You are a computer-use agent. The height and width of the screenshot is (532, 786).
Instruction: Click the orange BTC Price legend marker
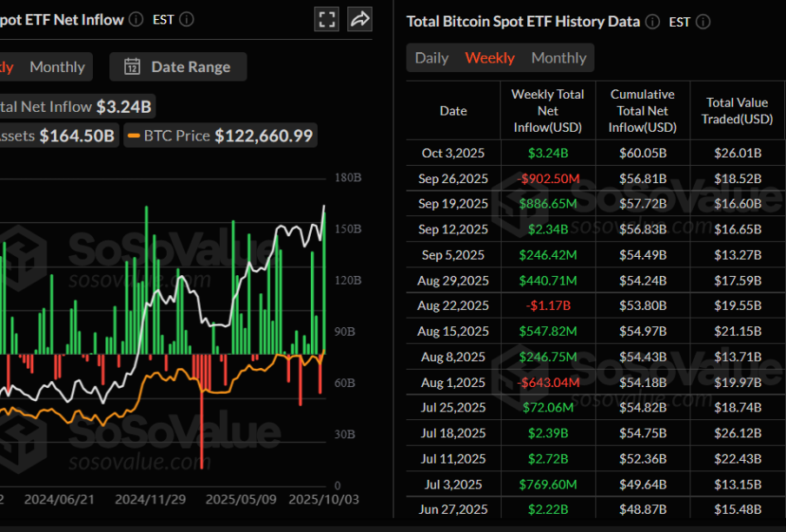134,135
